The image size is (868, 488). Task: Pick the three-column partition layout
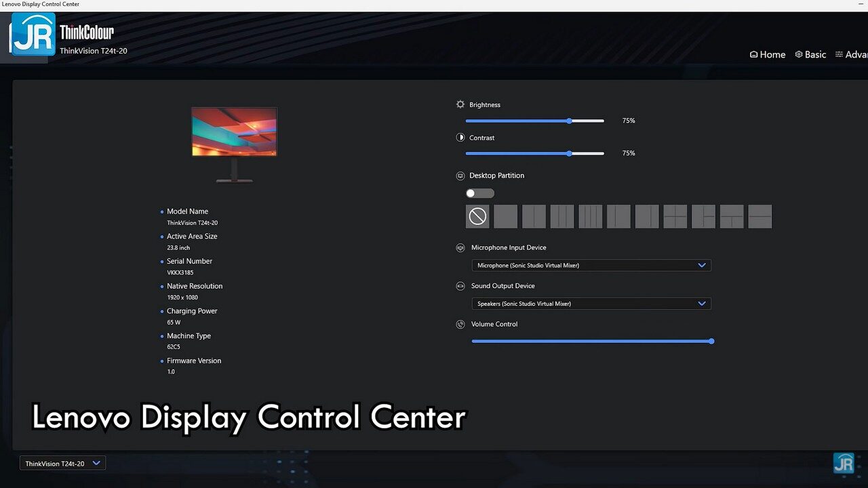pos(562,217)
